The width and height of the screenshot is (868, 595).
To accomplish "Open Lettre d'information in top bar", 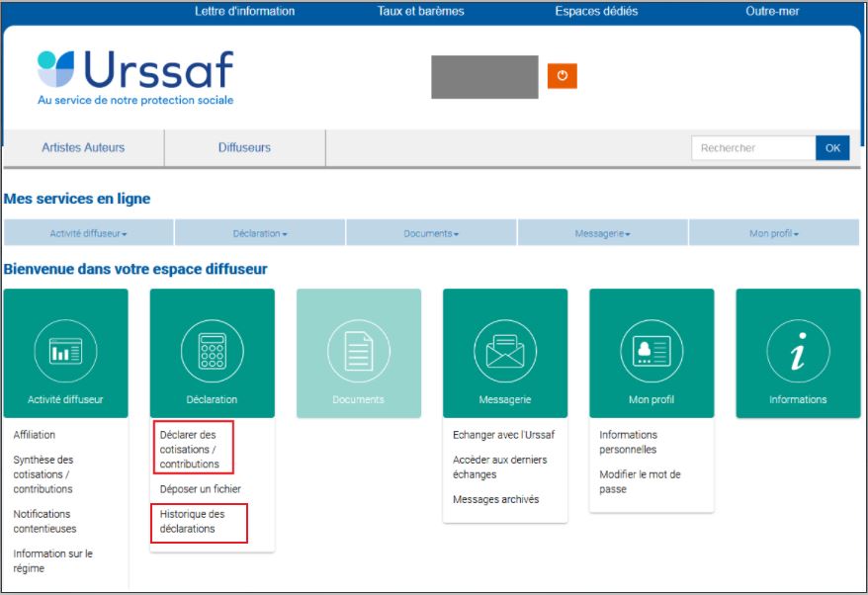I will click(244, 11).
